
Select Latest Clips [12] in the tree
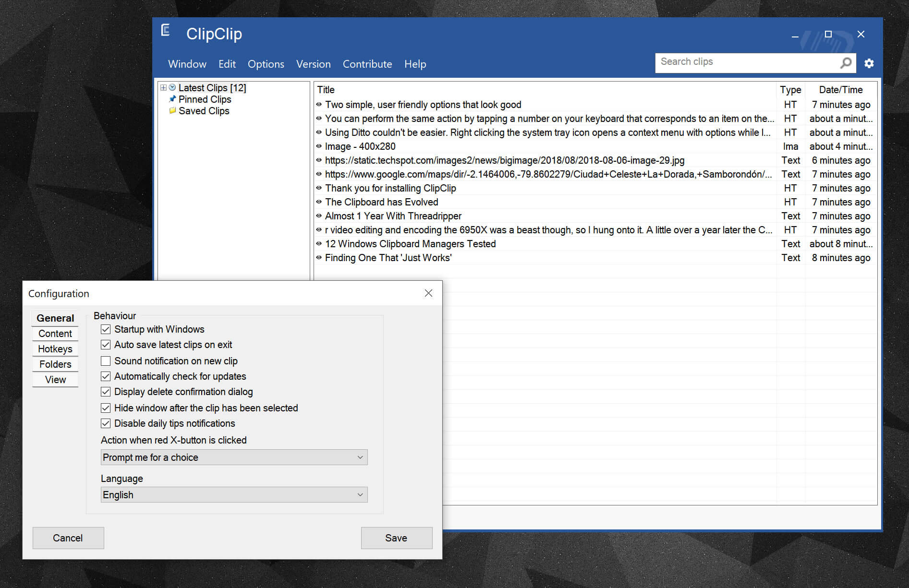tap(212, 88)
